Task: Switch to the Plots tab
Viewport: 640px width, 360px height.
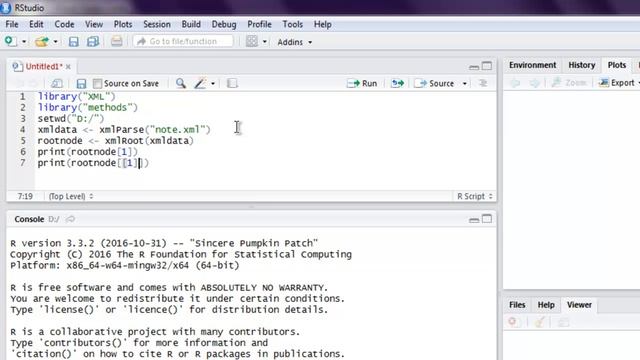Action: 616,65
